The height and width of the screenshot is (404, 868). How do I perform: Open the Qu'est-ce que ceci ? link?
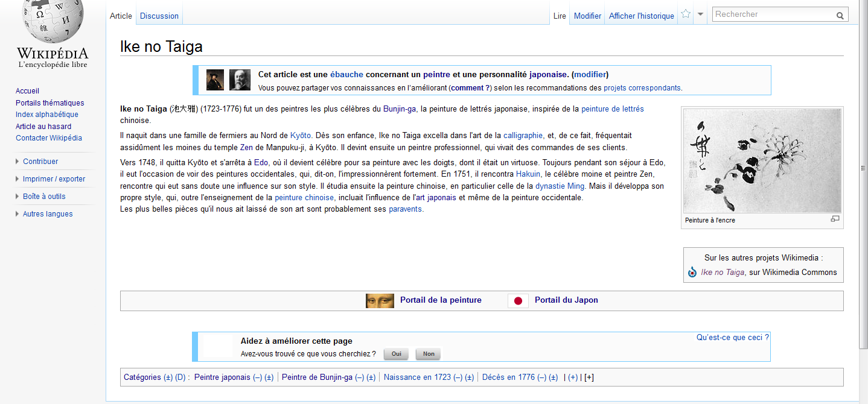coord(733,338)
